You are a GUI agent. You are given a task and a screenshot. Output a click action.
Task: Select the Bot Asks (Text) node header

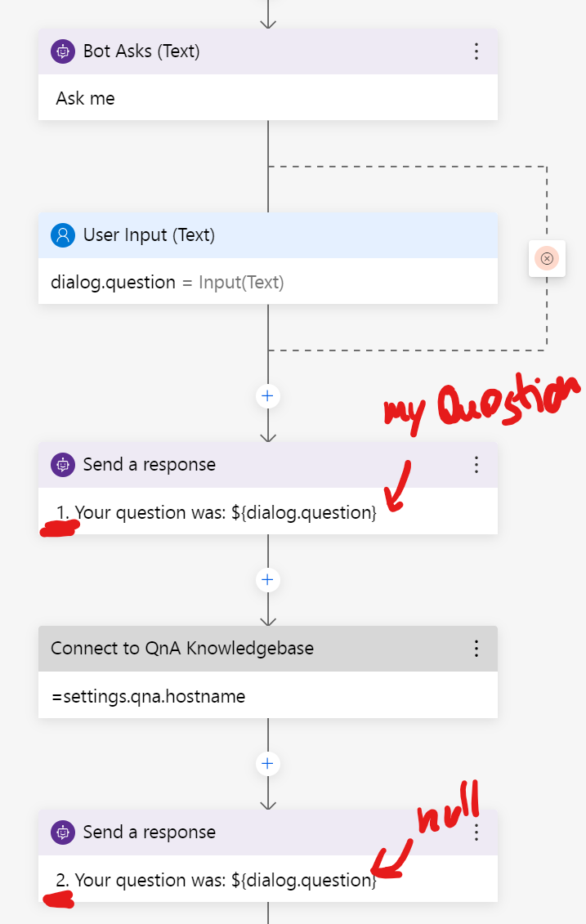[x=268, y=51]
